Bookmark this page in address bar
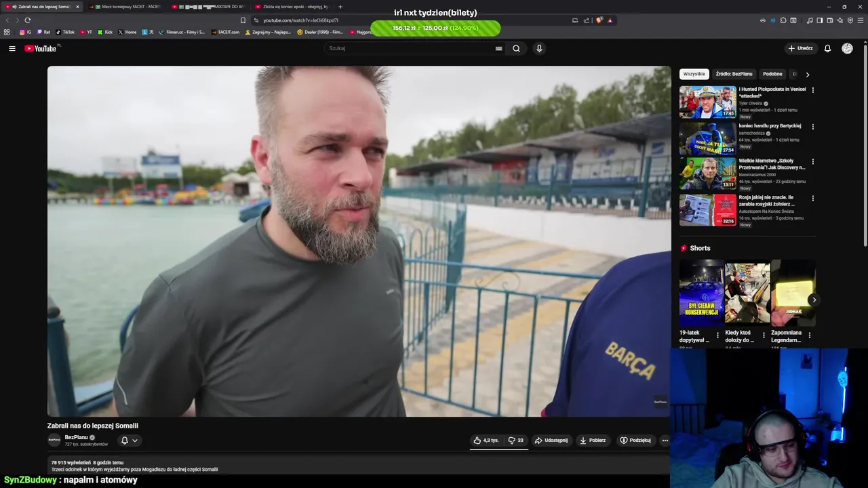The image size is (868, 488). 243,20
